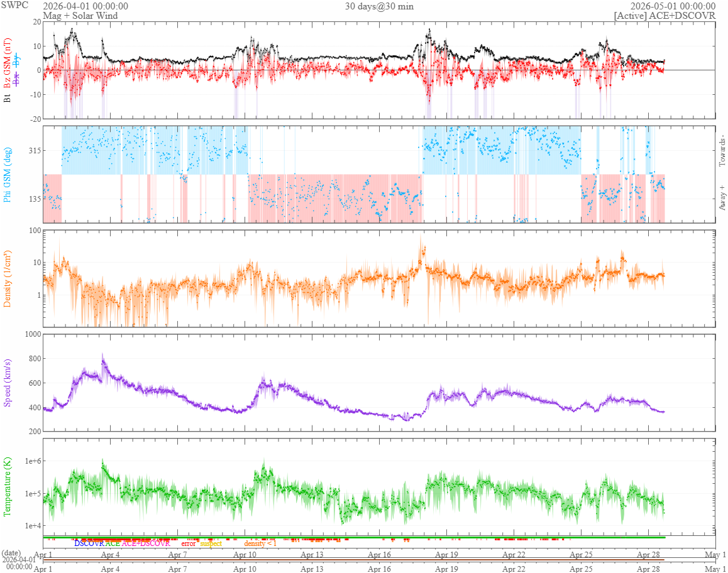This screenshot has width=728, height=573.
Task: Click the "Towards -" sector label
Action: coord(722,151)
